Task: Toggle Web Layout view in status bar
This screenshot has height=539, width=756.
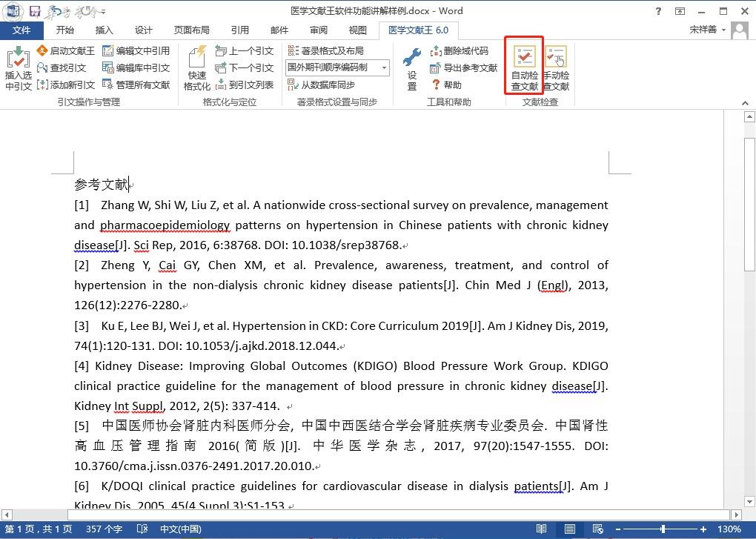Action: tap(597, 529)
